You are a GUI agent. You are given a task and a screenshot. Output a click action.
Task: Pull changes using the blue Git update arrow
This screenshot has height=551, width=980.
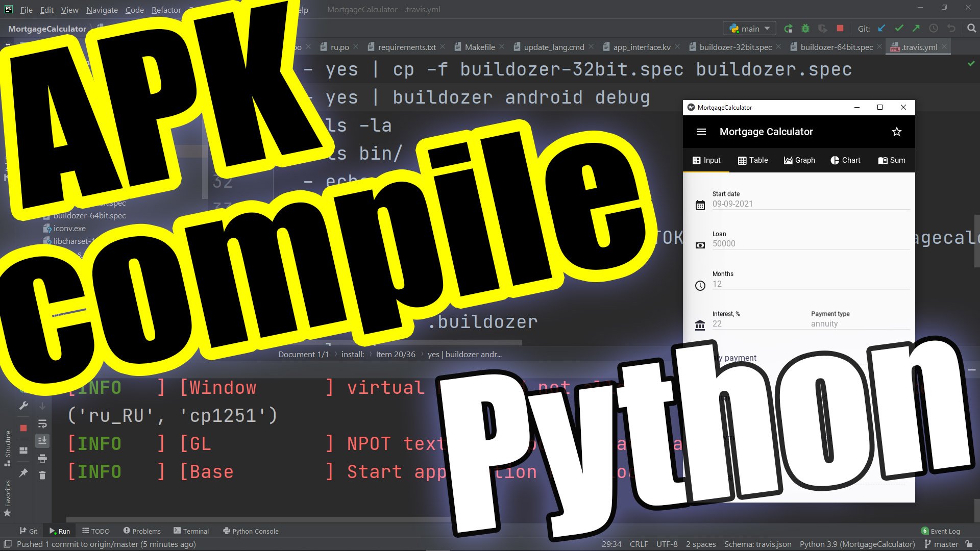881,28
